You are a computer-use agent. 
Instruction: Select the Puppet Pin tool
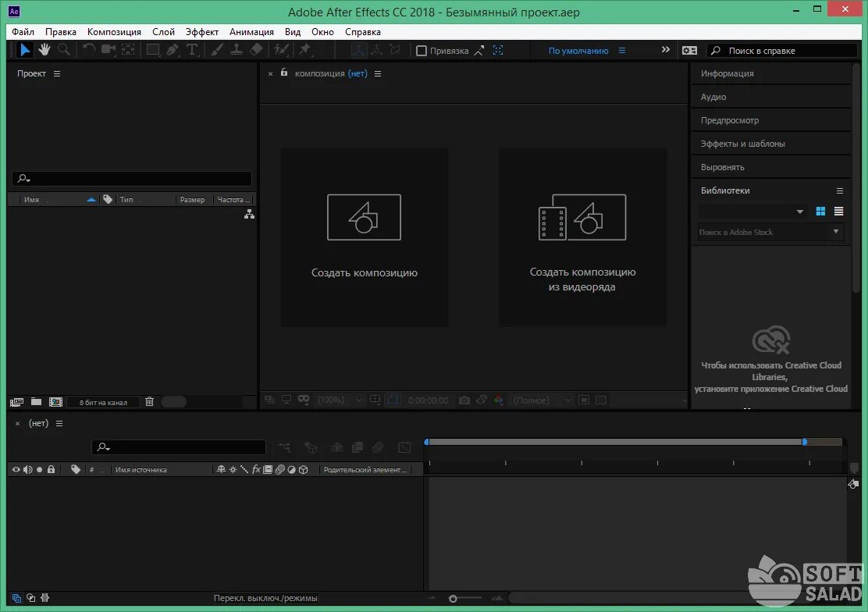coord(305,50)
